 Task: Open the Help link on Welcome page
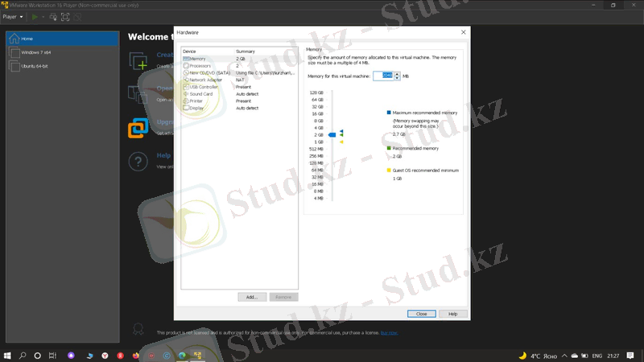point(163,155)
